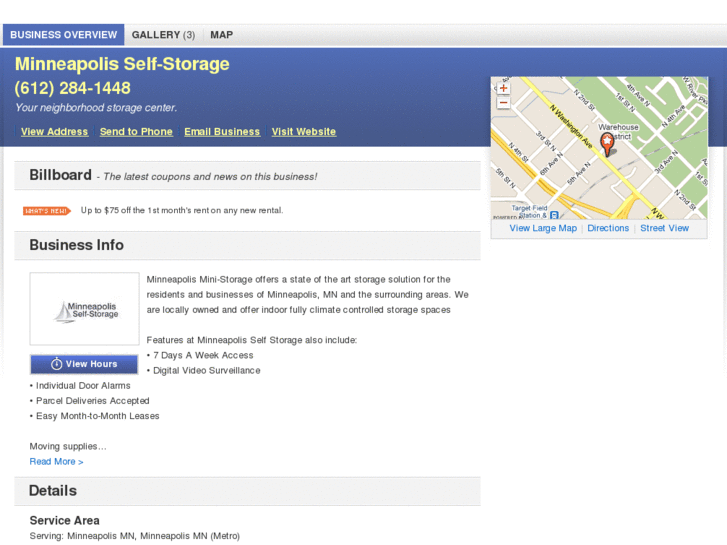Screen dimensions: 727x545
Task: Click the Details section heading
Action: click(x=53, y=491)
